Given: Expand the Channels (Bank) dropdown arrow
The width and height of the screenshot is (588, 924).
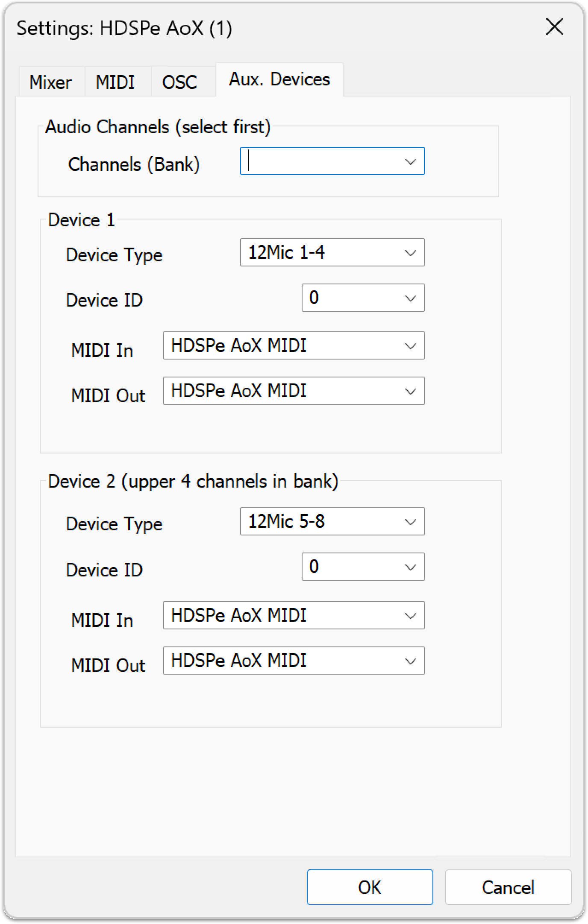Looking at the screenshot, I should pyautogui.click(x=410, y=161).
